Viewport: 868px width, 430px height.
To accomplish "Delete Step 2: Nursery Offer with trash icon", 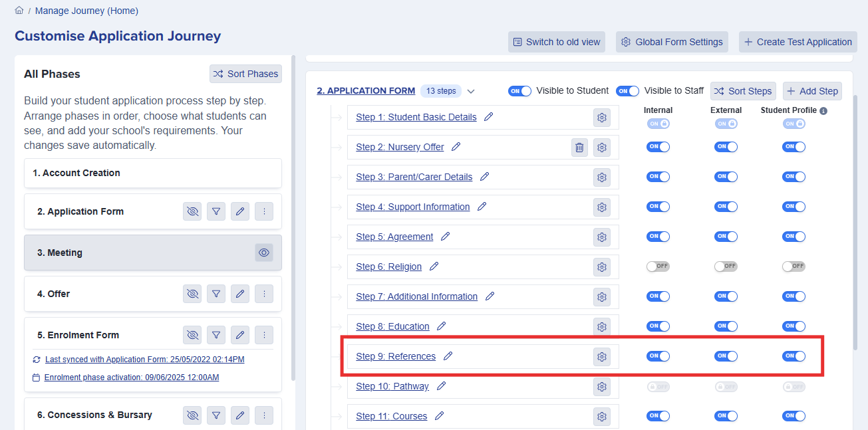I will tap(579, 148).
